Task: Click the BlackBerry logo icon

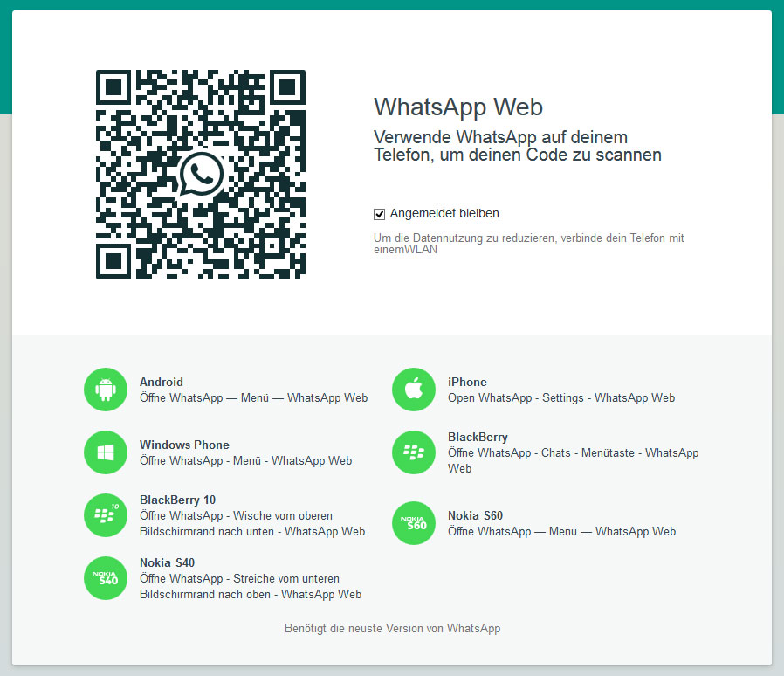Action: point(414,452)
